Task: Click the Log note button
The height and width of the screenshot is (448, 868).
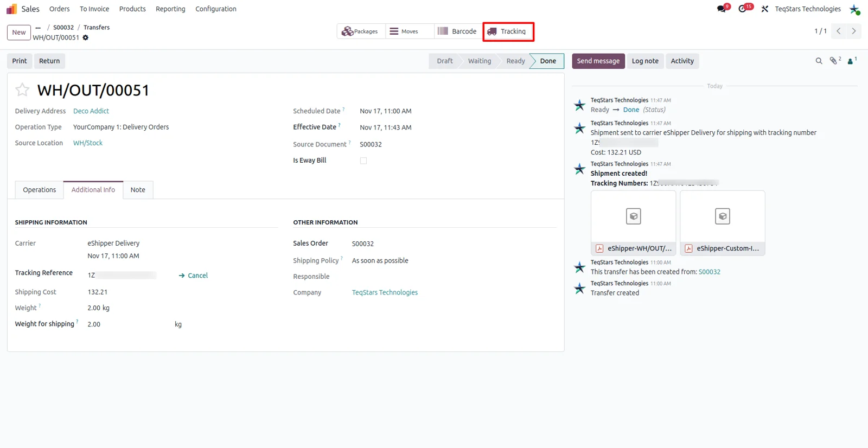Action: [x=645, y=61]
